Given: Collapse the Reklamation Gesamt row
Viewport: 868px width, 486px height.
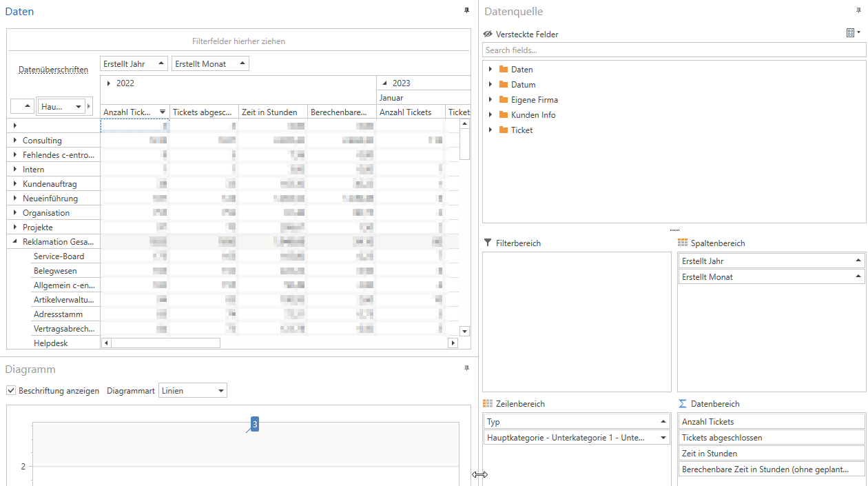Looking at the screenshot, I should pos(14,242).
